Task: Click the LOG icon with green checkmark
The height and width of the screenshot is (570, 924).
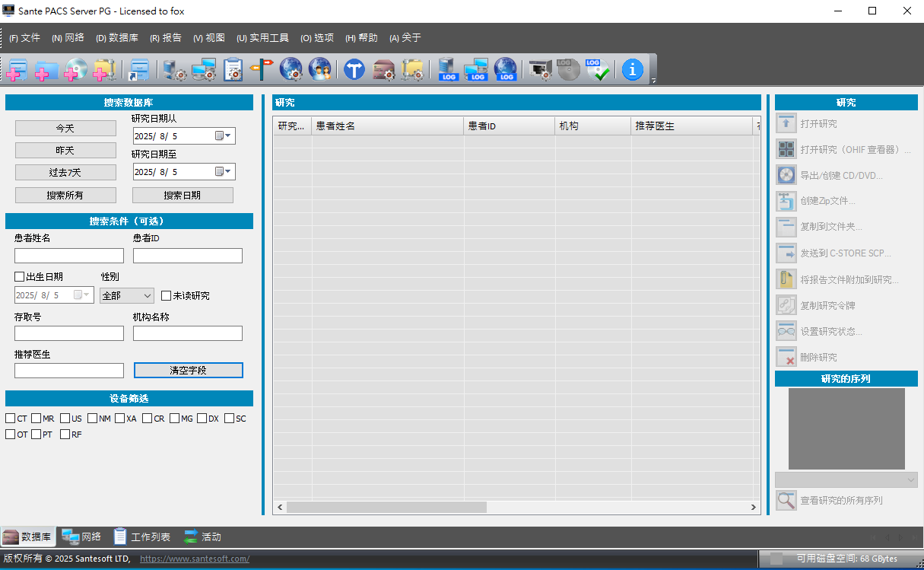Action: coord(598,70)
